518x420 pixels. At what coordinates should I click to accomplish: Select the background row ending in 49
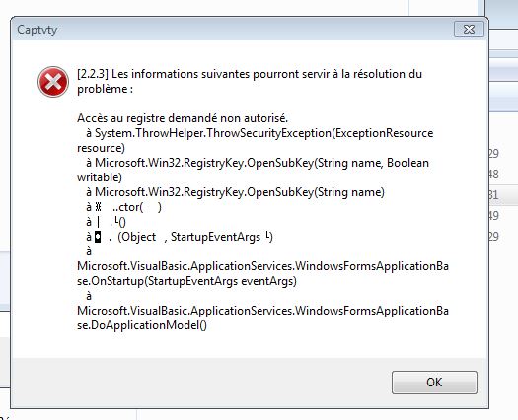503,216
